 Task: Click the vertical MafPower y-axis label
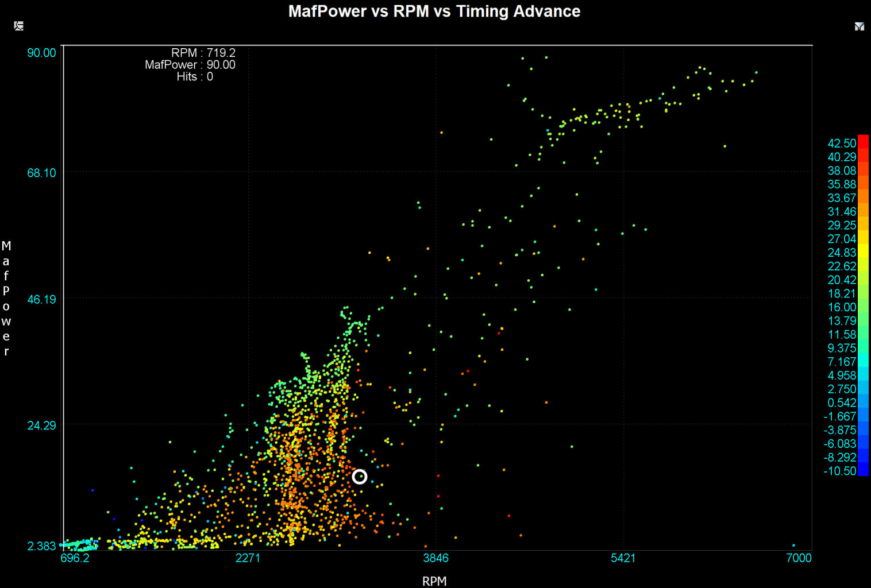(6, 298)
